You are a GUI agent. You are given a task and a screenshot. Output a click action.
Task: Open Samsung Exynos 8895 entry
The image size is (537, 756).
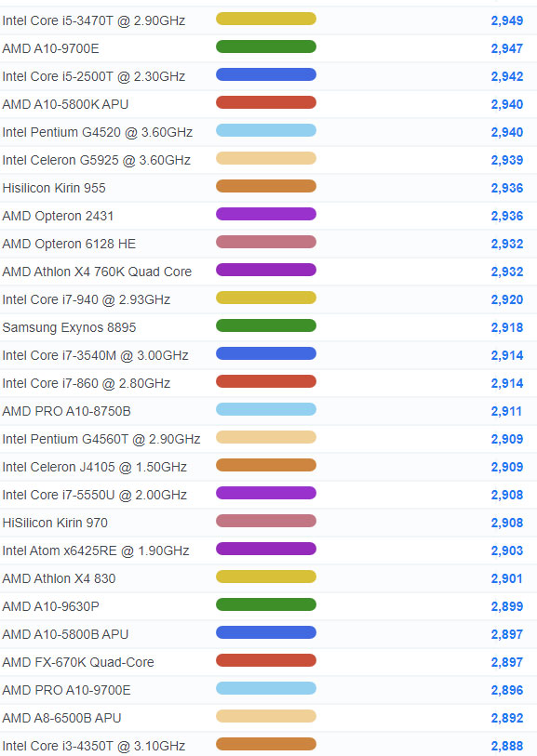(x=69, y=328)
